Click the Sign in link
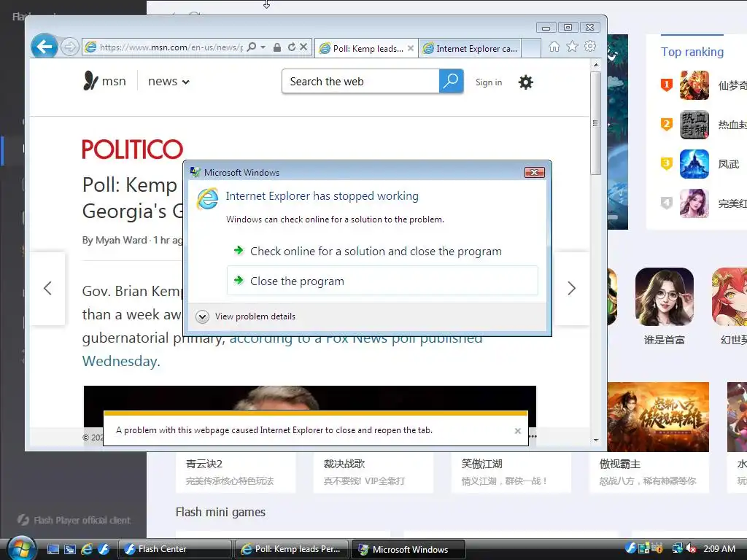The height and width of the screenshot is (560, 747). coord(489,82)
